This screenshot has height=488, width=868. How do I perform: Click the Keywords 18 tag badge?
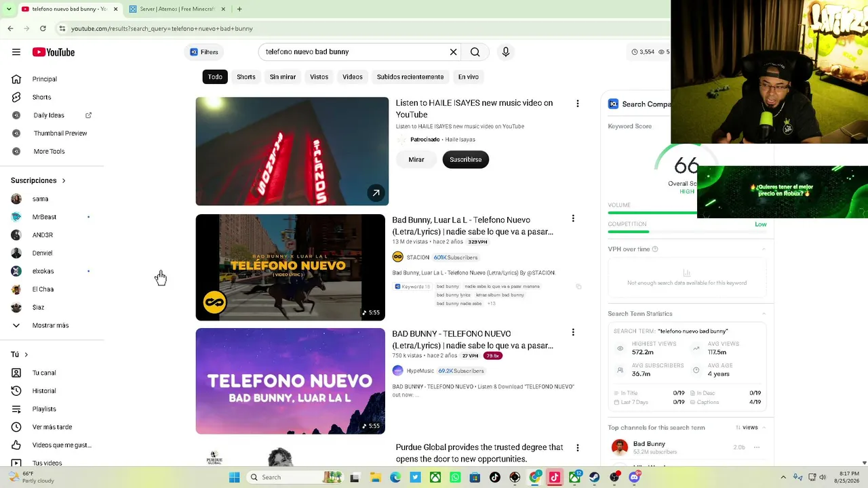click(412, 287)
